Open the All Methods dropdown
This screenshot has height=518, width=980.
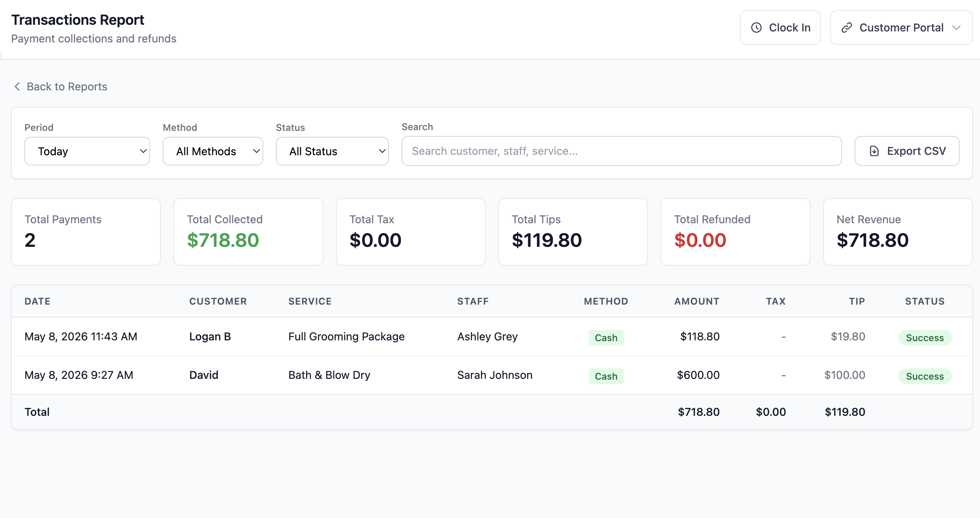[213, 151]
